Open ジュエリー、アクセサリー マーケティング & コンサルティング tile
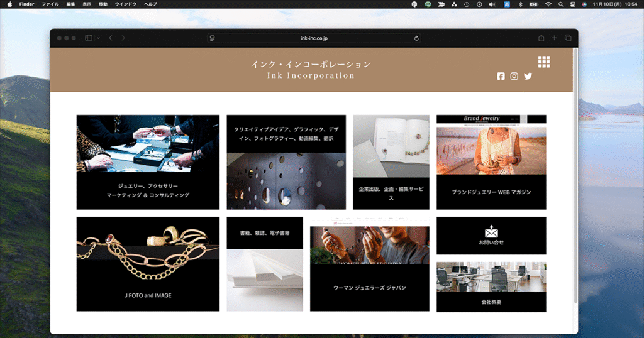644x338 pixels. 148,162
